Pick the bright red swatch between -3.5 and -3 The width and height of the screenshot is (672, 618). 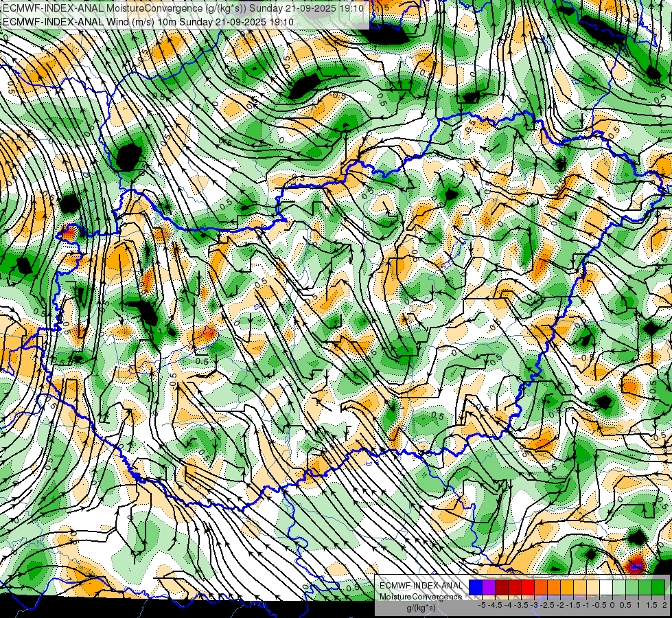click(x=528, y=587)
